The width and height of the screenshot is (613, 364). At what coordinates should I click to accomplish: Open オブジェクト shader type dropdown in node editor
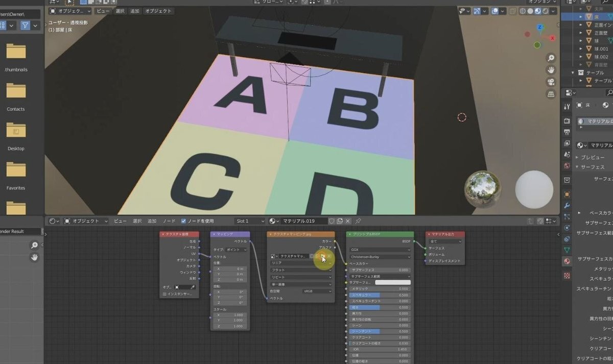[x=86, y=221]
